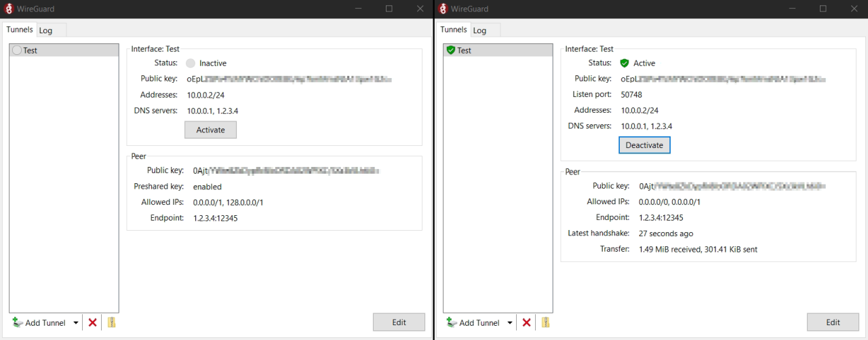Image resolution: width=868 pixels, height=340 pixels.
Task: Maximize the left WireGuard window
Action: 389,9
